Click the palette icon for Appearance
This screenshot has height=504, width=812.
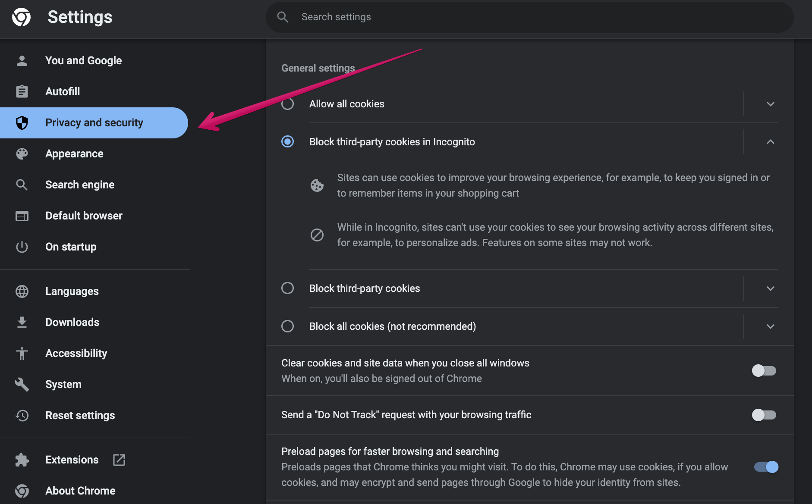22,154
